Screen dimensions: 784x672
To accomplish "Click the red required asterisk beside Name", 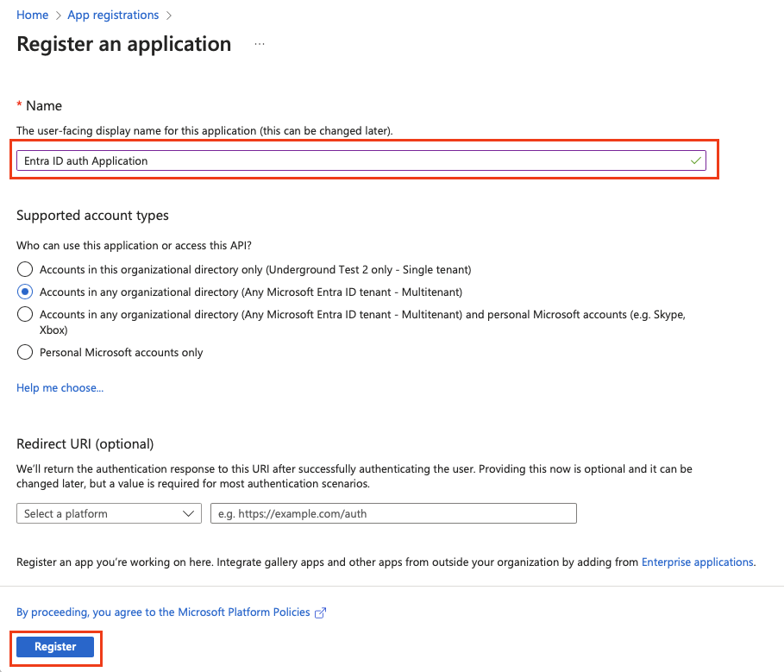I will [x=19, y=105].
